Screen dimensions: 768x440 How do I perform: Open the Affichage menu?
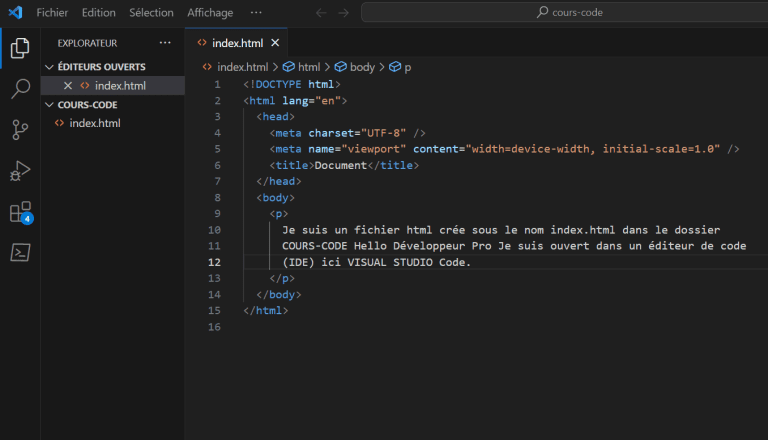coord(210,13)
